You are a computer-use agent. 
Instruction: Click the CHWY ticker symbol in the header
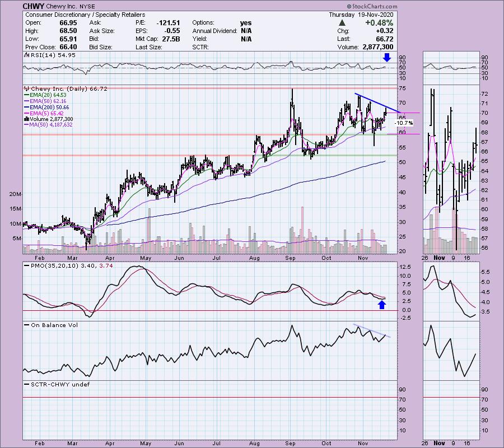(x=34, y=6)
